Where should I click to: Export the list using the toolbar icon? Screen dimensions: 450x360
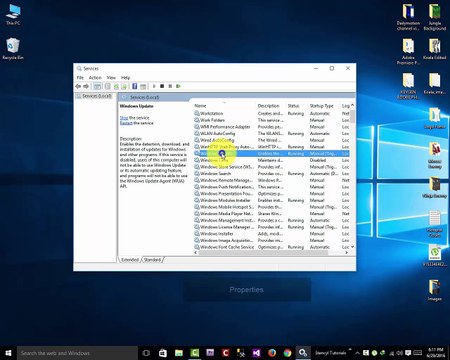[124, 86]
